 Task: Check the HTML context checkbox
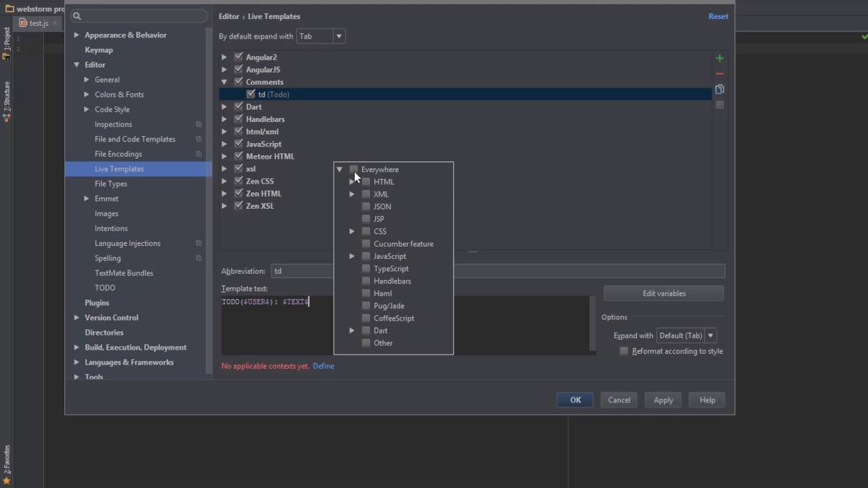coord(366,182)
